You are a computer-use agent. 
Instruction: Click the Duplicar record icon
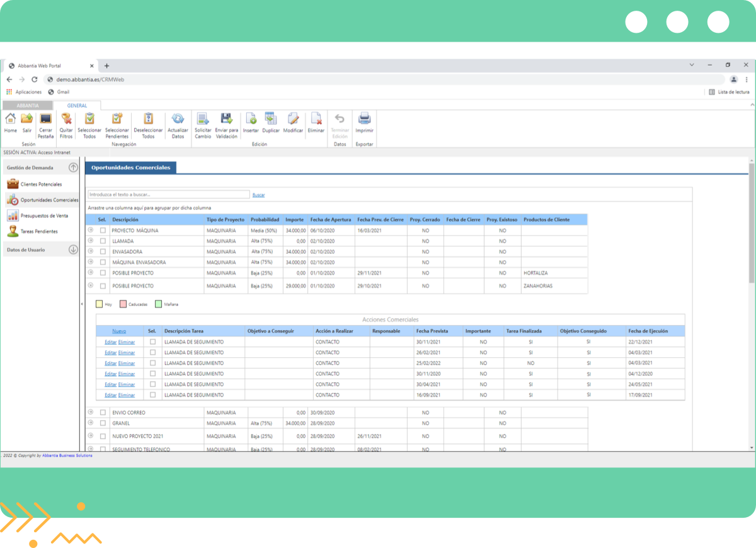click(x=271, y=119)
